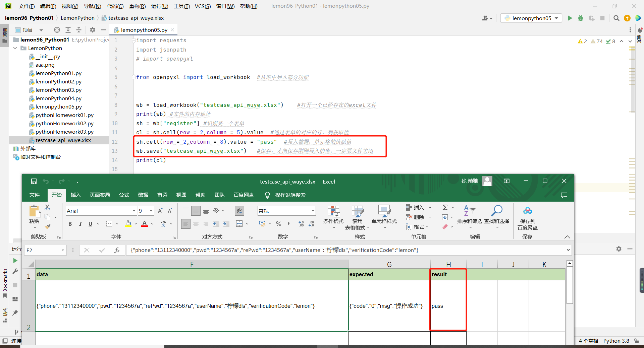Select testcase_api_wuye.xlsx in project tree

(63, 140)
